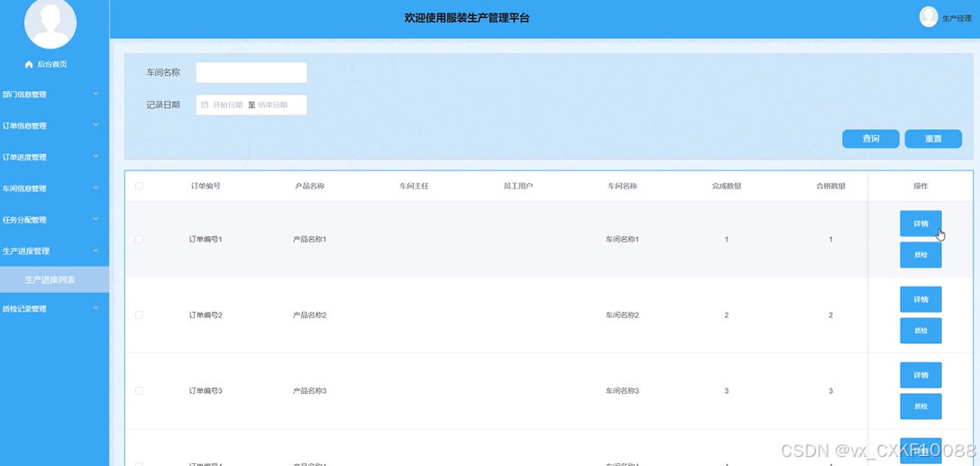
Task: Click the 完成数量 column header
Action: click(727, 187)
